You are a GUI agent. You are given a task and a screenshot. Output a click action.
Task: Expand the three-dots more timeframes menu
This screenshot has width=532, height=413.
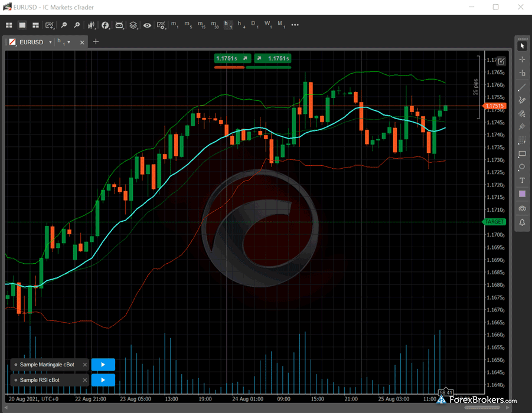(x=295, y=25)
